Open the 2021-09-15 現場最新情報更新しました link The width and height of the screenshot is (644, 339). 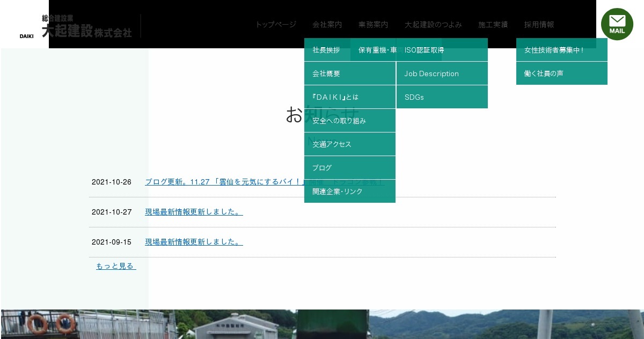pos(194,242)
